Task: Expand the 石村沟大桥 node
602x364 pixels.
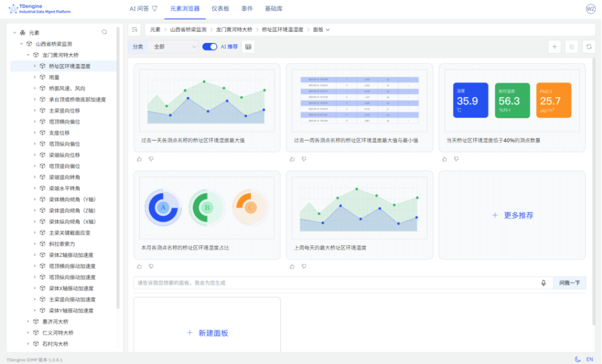Action: 28,344
